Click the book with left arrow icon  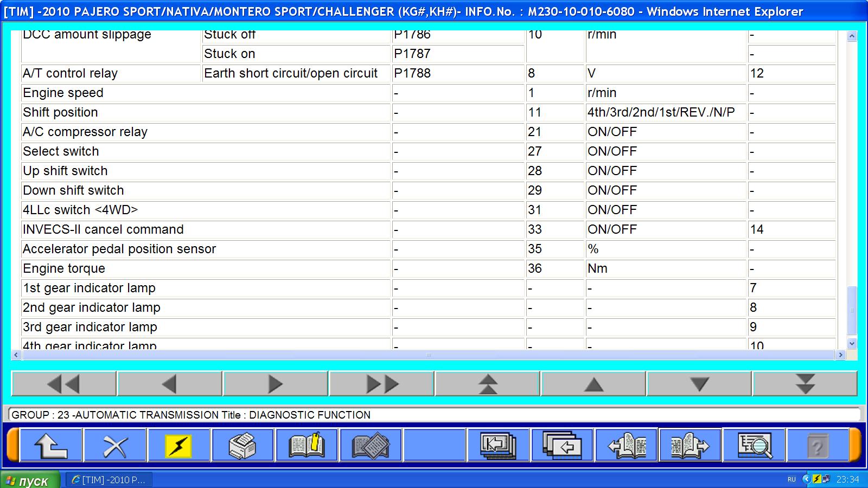pos(627,446)
